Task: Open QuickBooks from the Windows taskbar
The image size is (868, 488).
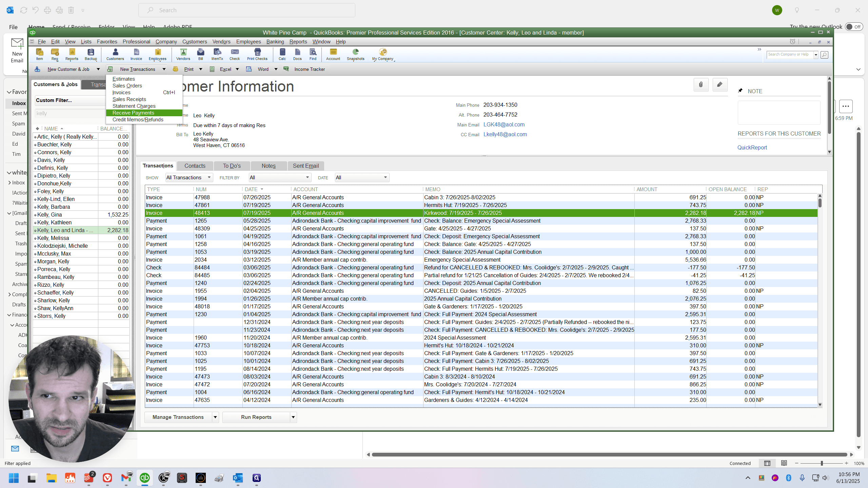Action: click(145, 478)
